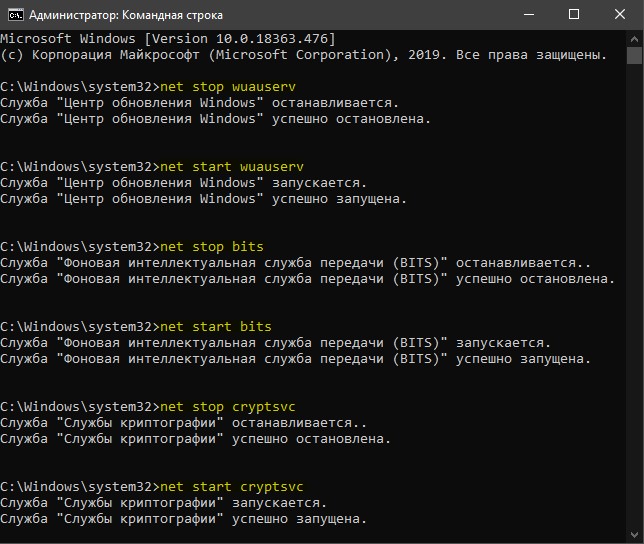The height and width of the screenshot is (544, 644).
Task: Click the command net start cryptsvc
Action: pyautogui.click(x=232, y=487)
